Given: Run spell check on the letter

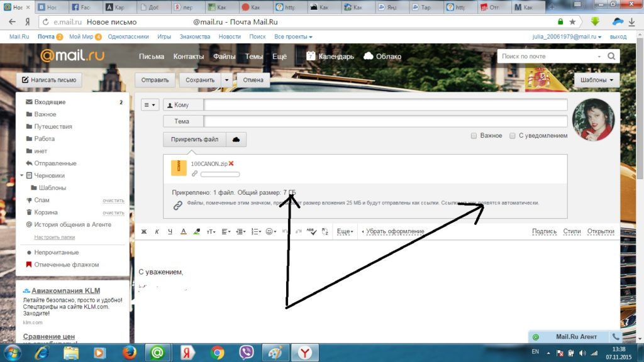Looking at the screenshot, I should tap(312, 231).
